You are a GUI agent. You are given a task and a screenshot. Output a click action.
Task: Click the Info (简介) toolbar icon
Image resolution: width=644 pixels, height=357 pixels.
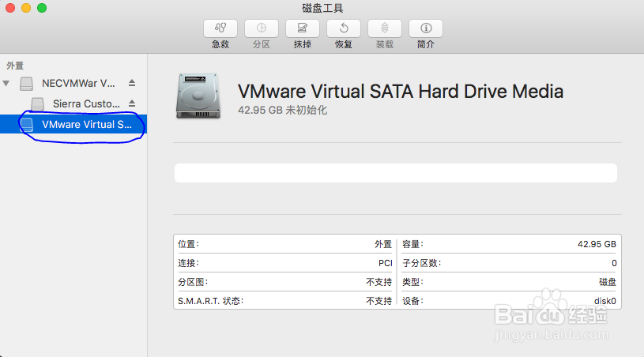tap(426, 28)
